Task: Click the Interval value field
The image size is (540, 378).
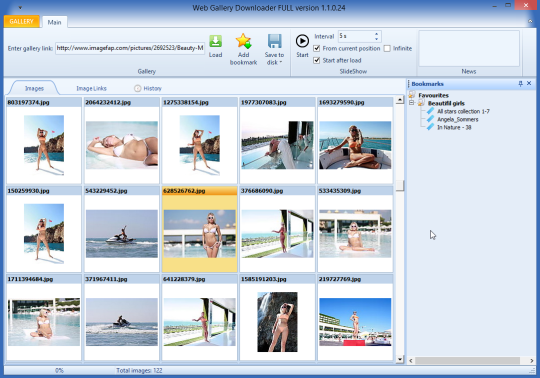Action: coord(355,36)
